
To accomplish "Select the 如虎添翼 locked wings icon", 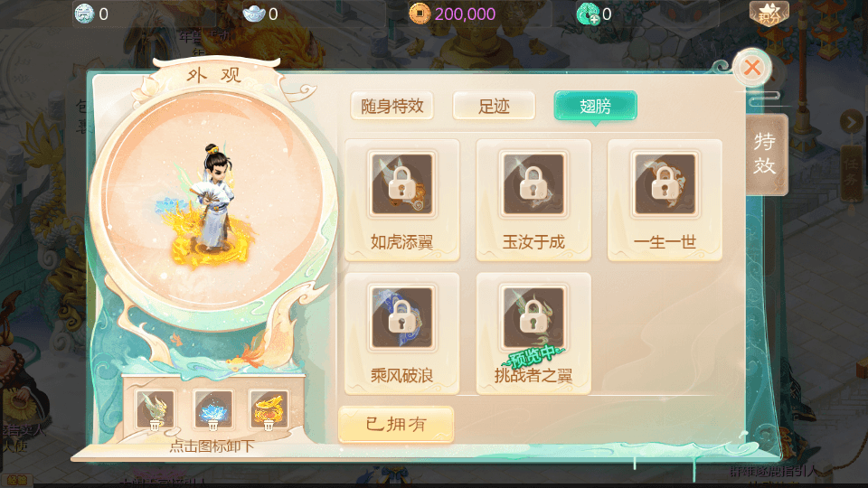I will (401, 184).
